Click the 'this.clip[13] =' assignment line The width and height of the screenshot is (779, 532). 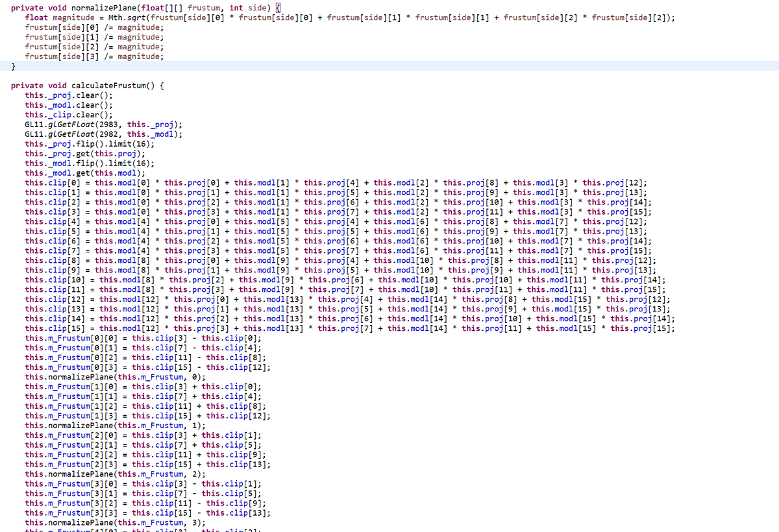347,309
